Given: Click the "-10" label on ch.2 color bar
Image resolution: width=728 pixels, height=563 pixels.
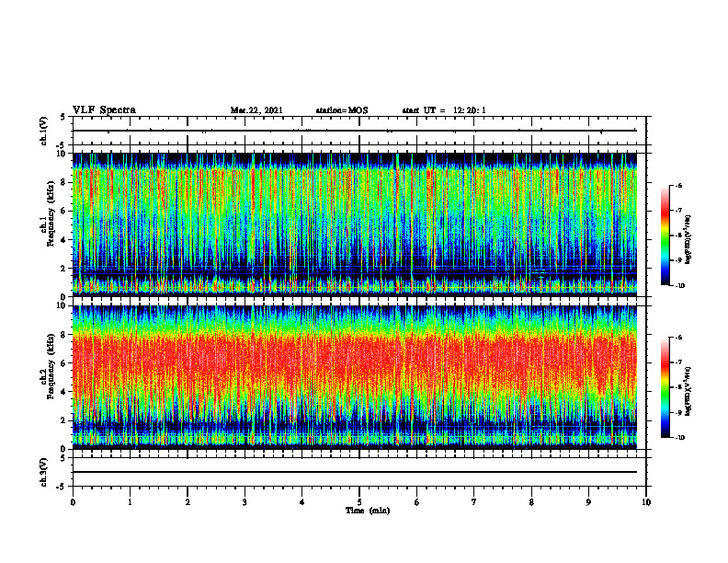Looking at the screenshot, I should pos(679,438).
